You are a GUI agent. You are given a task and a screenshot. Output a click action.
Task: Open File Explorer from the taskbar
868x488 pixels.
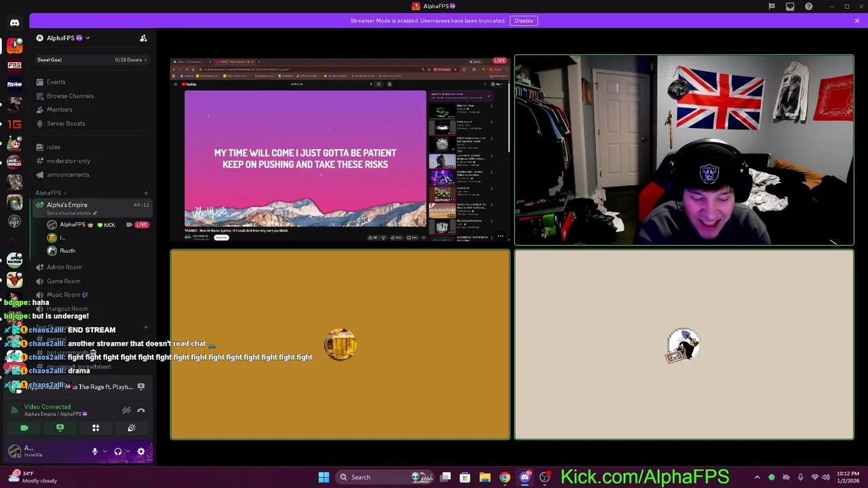pyautogui.click(x=485, y=477)
